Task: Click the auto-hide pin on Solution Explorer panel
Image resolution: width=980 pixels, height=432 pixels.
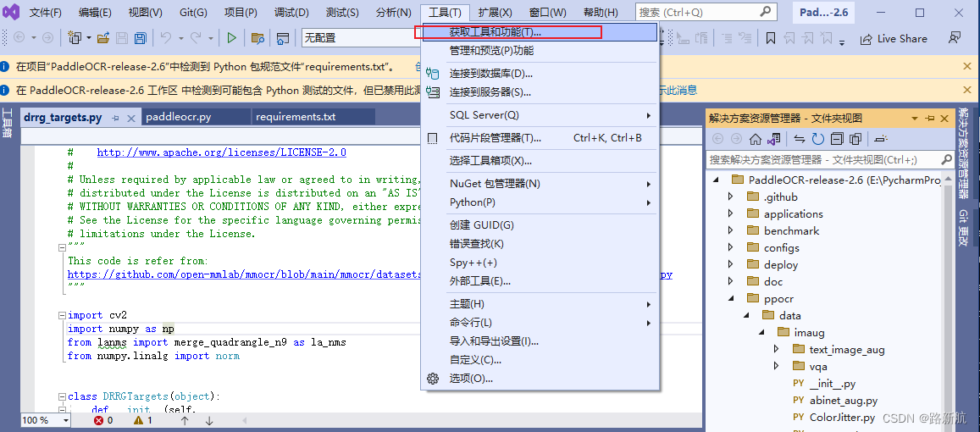Action: pyautogui.click(x=930, y=118)
